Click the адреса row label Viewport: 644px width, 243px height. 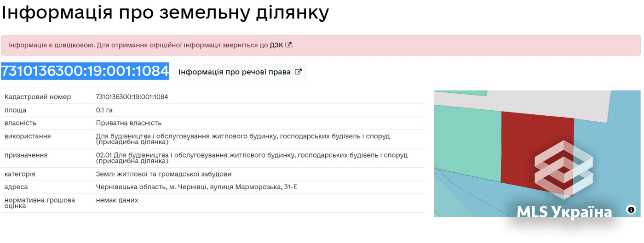tap(16, 187)
